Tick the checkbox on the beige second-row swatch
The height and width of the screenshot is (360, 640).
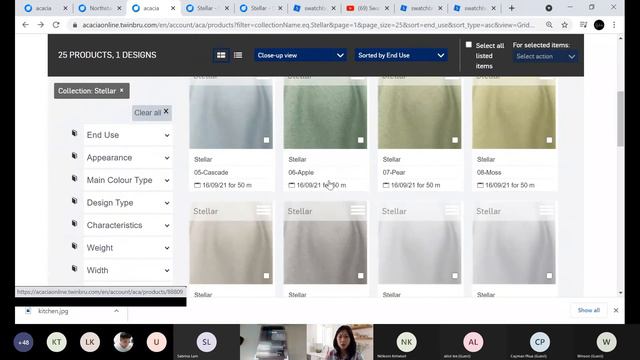tap(267, 276)
